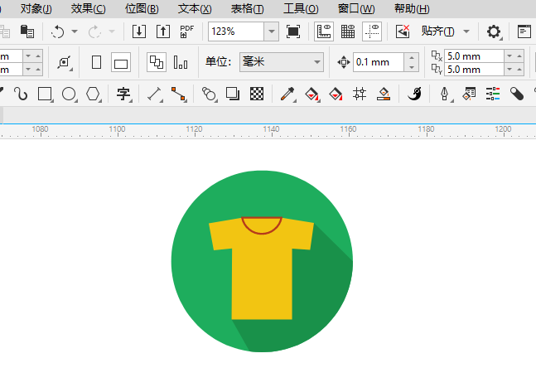Set page orientation to Landscape
The width and height of the screenshot is (536, 392).
click(121, 62)
